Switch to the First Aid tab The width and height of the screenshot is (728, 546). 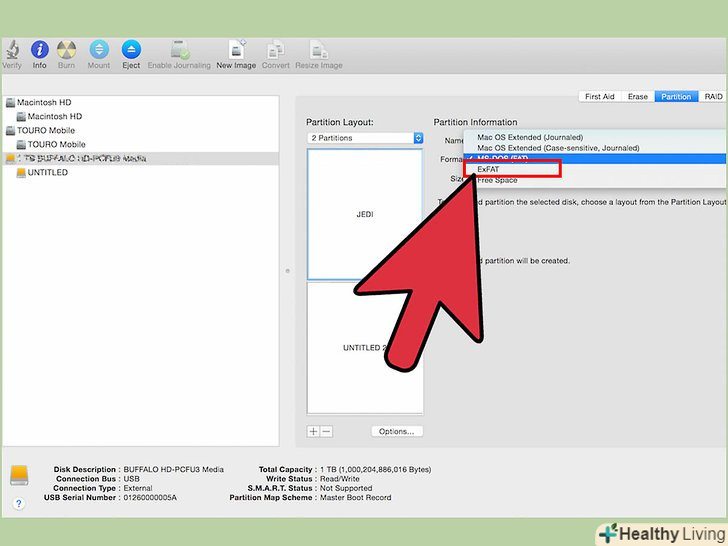pyautogui.click(x=599, y=97)
